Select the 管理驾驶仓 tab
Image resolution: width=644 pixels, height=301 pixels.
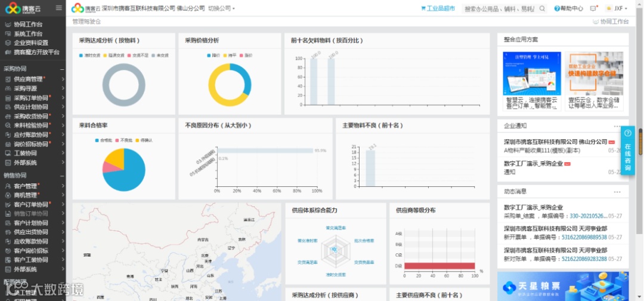(x=86, y=21)
